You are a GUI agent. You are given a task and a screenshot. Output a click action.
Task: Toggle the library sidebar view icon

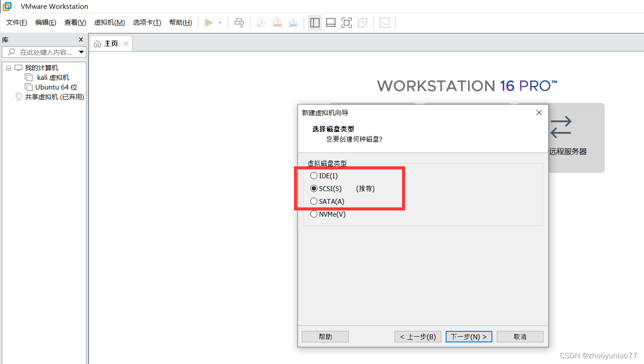[315, 23]
